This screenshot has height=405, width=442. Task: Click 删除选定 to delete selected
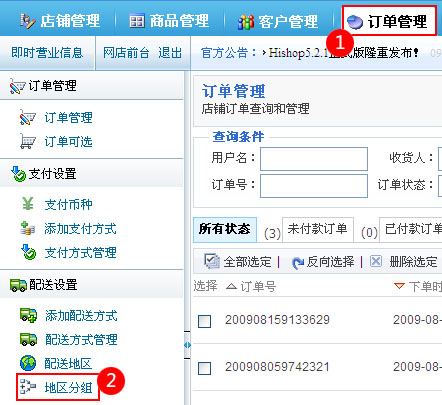coord(413,261)
